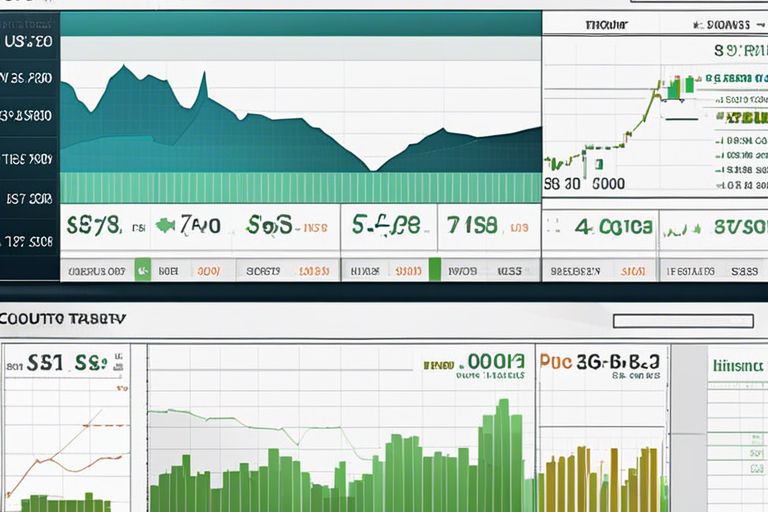Viewport: 768px width, 512px height.
Task: Select the S$78 price tile
Action: [92, 226]
